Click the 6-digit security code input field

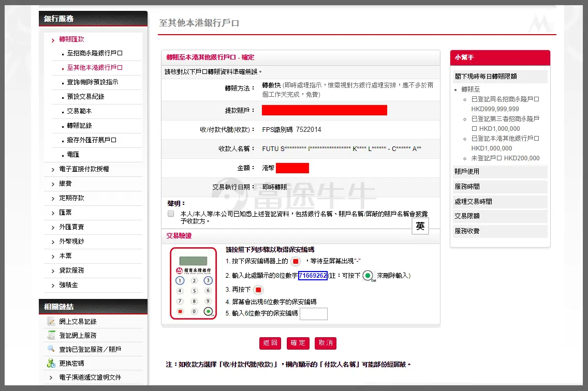[313, 313]
